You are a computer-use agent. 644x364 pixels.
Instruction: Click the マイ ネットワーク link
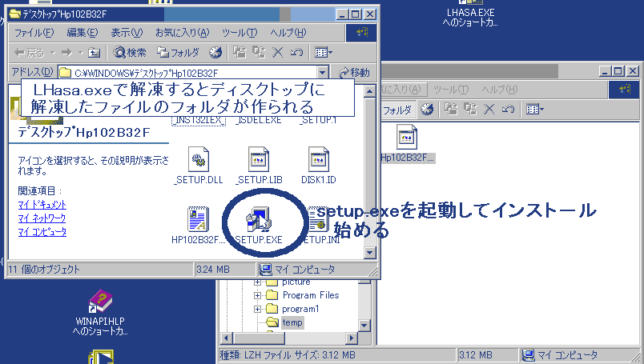[42, 218]
